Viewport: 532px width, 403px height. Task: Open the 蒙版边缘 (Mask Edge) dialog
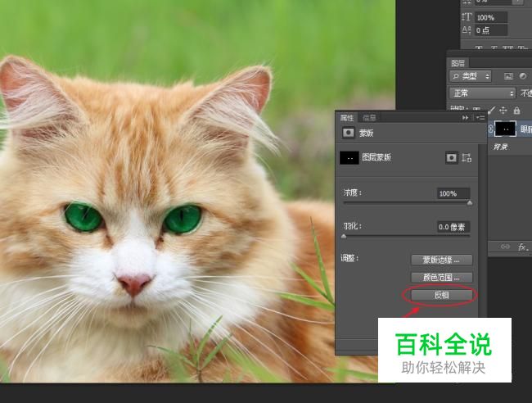pos(441,260)
